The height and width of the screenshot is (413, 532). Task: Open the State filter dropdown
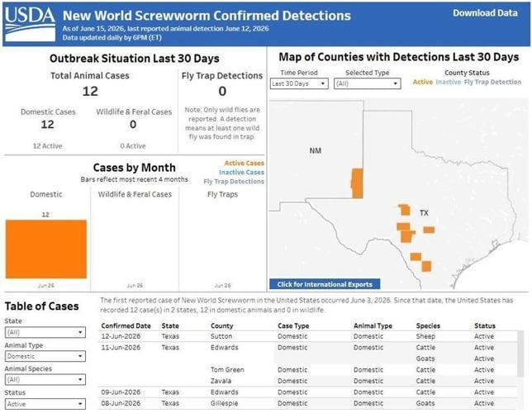(45, 332)
